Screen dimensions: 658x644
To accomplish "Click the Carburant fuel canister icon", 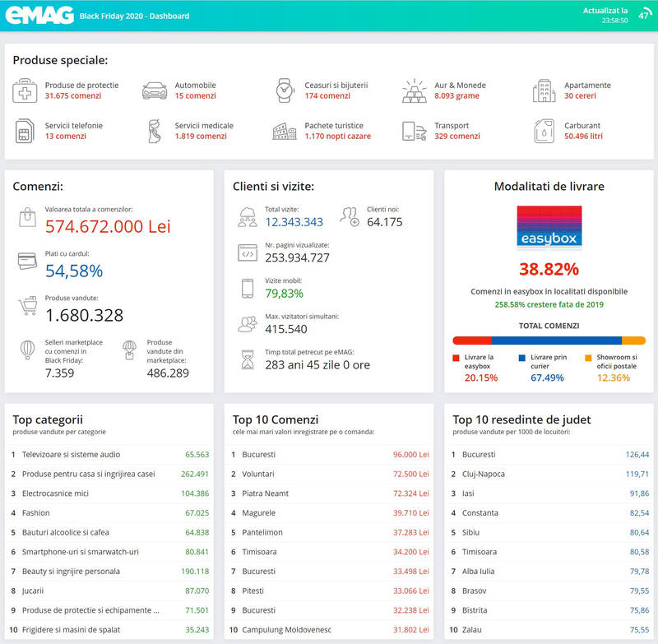I will point(544,131).
